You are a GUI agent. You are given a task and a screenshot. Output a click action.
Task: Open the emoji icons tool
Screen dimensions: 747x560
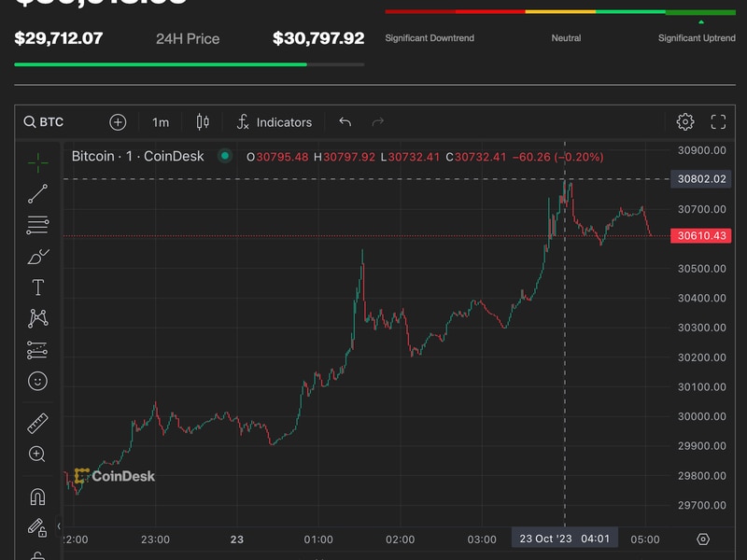pyautogui.click(x=37, y=381)
